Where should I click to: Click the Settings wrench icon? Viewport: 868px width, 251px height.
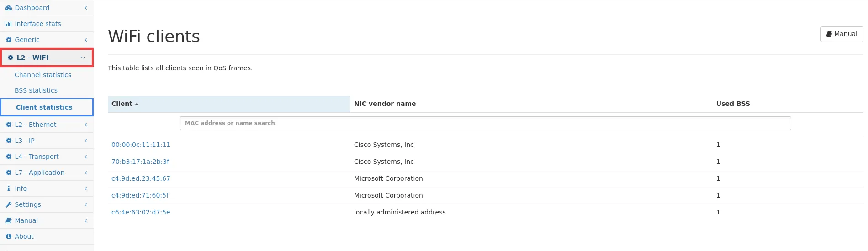click(8, 204)
